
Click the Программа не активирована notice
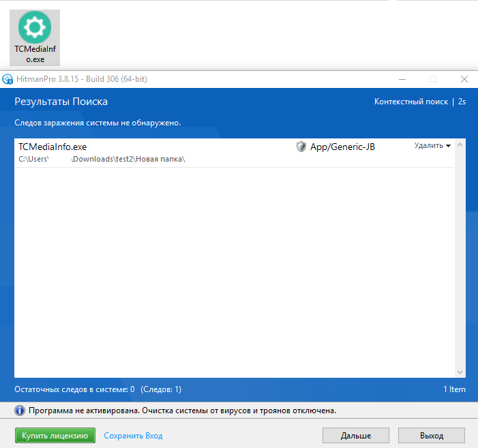tap(182, 410)
